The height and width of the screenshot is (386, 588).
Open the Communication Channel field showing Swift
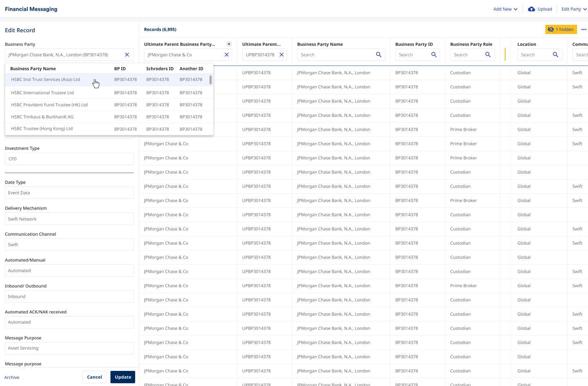point(69,245)
